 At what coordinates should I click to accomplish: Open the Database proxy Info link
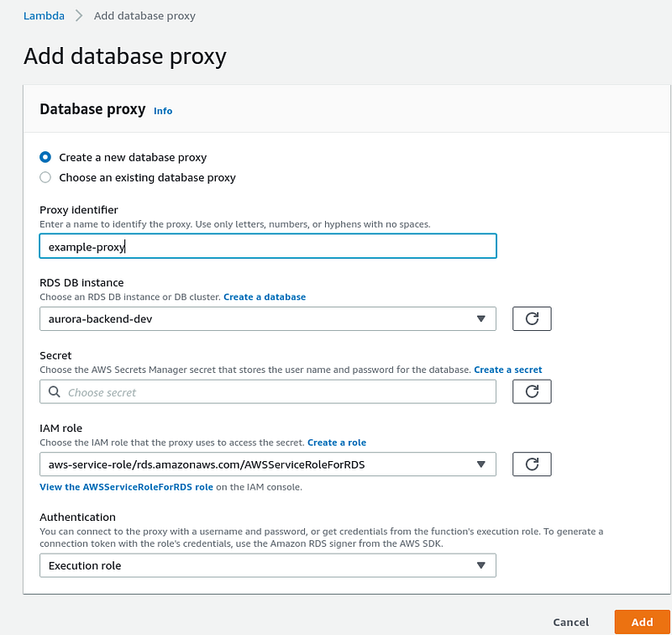click(x=163, y=111)
